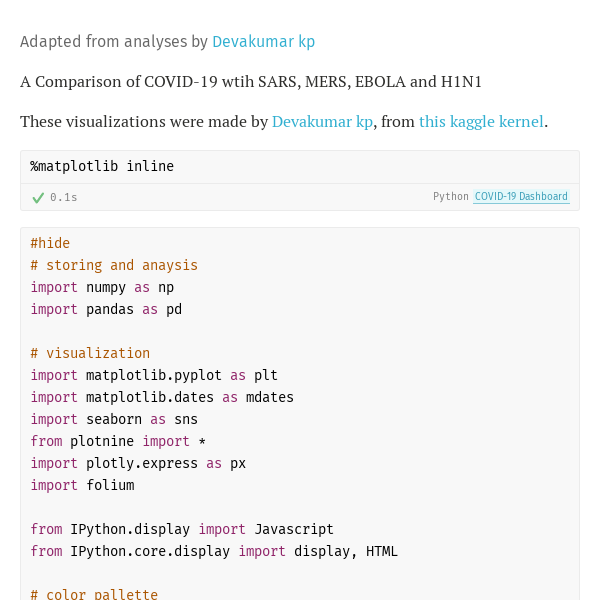Screen dimensions: 600x600
Task: Open Devakumar kp link in header line
Action: (263, 42)
